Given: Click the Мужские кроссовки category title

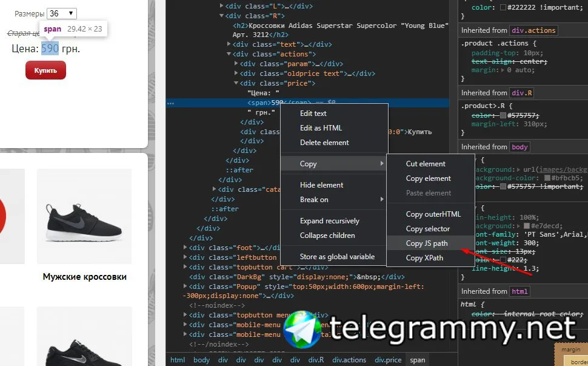Looking at the screenshot, I should point(84,277).
